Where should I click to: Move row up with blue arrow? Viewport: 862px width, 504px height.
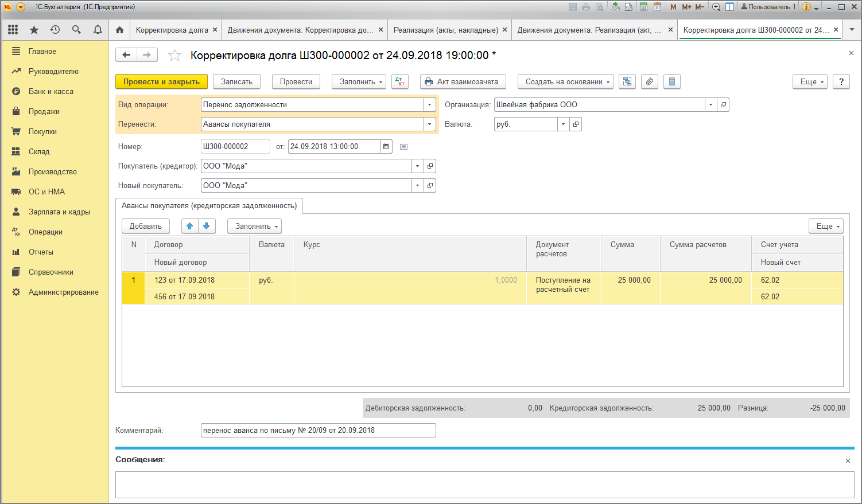pos(190,226)
